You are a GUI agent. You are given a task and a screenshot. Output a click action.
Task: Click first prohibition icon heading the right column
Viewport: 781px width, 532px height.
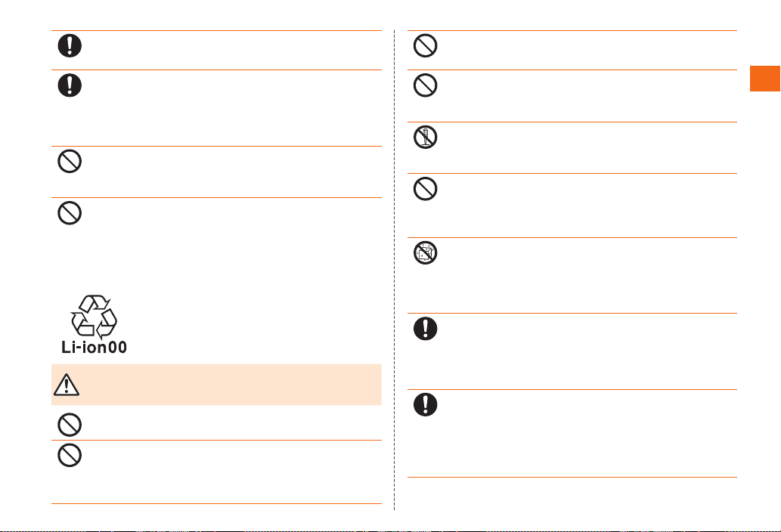pyautogui.click(x=426, y=46)
